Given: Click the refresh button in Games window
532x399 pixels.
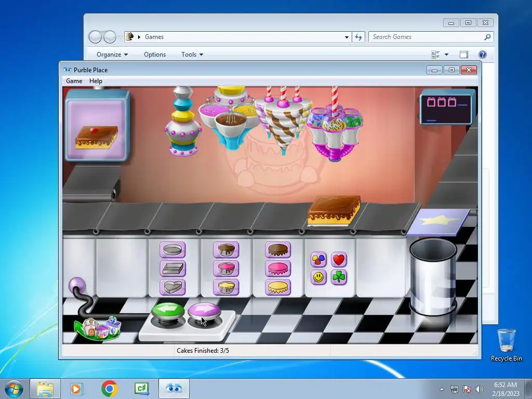Looking at the screenshot, I should tap(358, 37).
